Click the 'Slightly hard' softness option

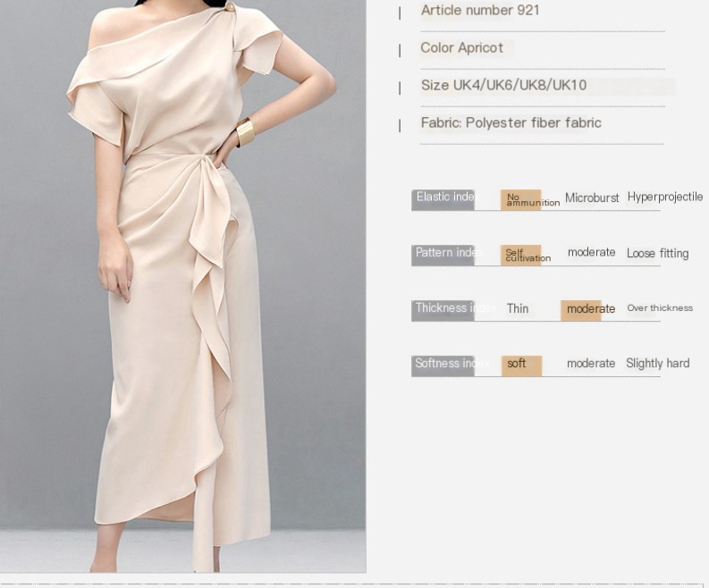657,364
